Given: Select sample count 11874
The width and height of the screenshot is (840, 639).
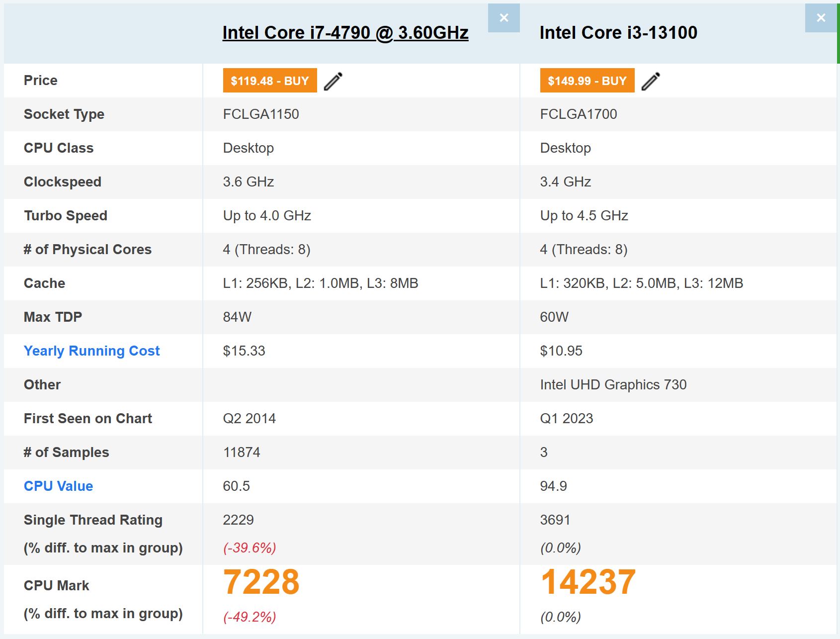Looking at the screenshot, I should [x=242, y=453].
